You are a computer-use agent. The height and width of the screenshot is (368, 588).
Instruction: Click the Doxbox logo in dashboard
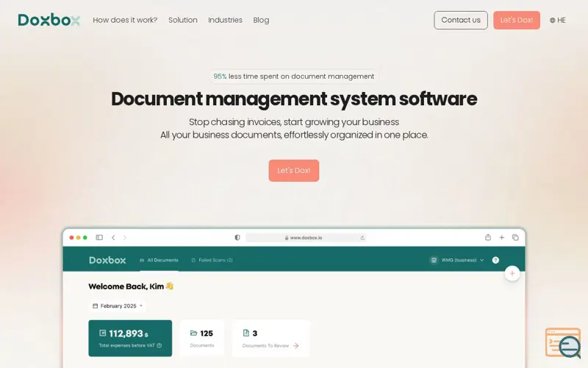(x=107, y=260)
